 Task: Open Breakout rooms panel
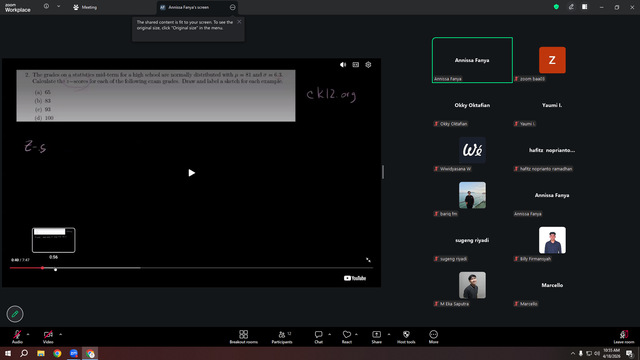pos(244,337)
